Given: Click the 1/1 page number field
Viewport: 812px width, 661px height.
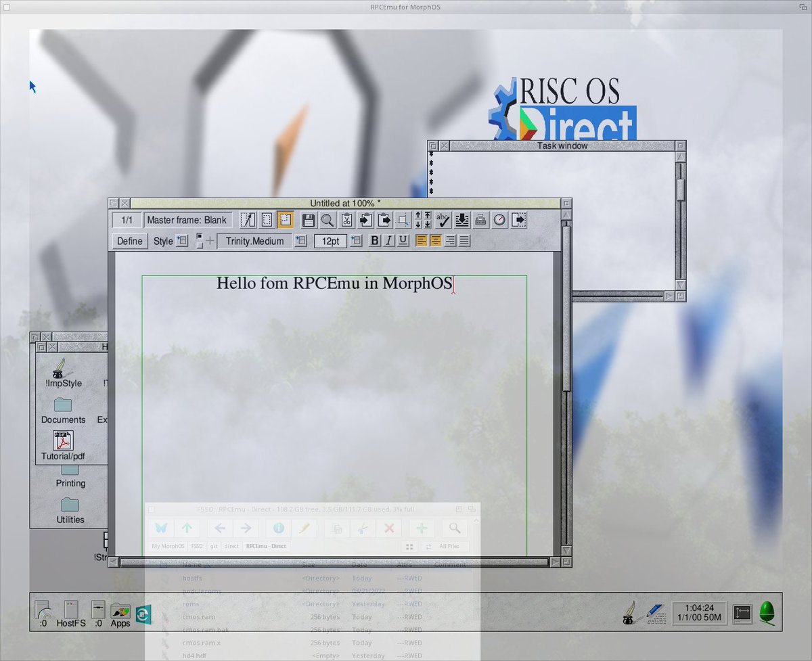Looking at the screenshot, I should 127,220.
